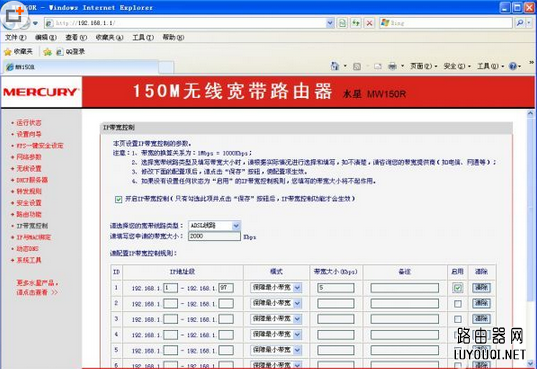Click the red stop loading icon
The image size is (537, 369).
click(369, 23)
